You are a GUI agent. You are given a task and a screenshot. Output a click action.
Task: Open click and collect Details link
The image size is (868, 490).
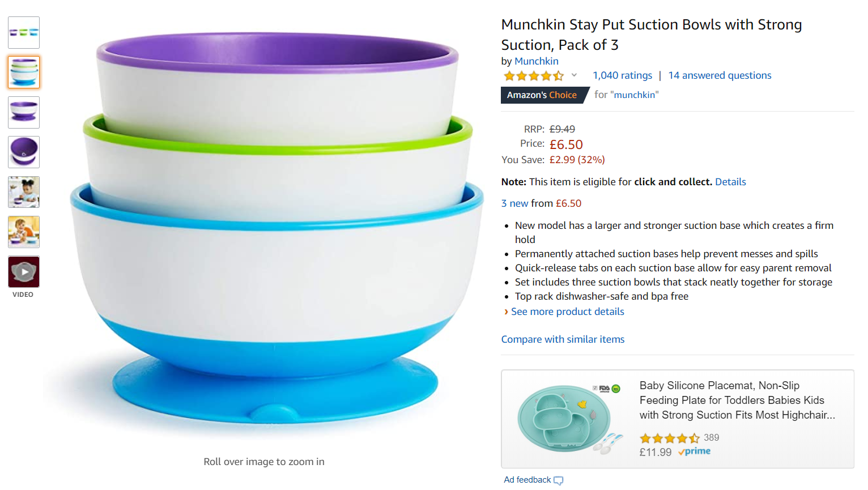coord(730,182)
